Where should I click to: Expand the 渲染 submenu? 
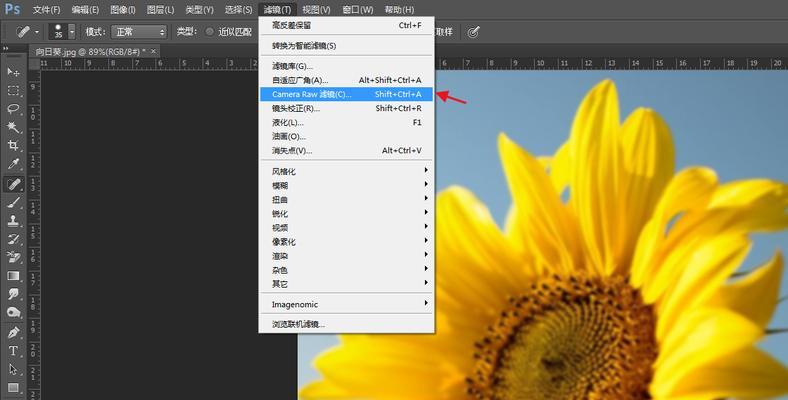tap(346, 256)
